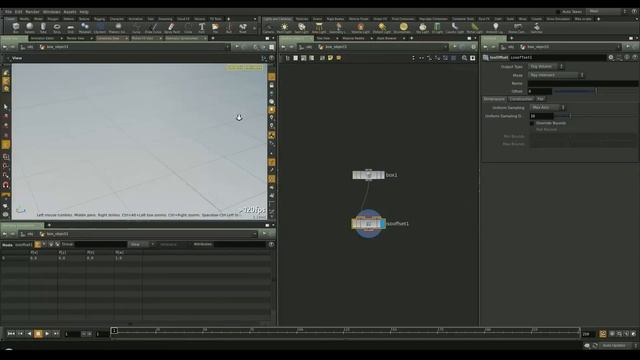Open the Render menu

(32, 12)
